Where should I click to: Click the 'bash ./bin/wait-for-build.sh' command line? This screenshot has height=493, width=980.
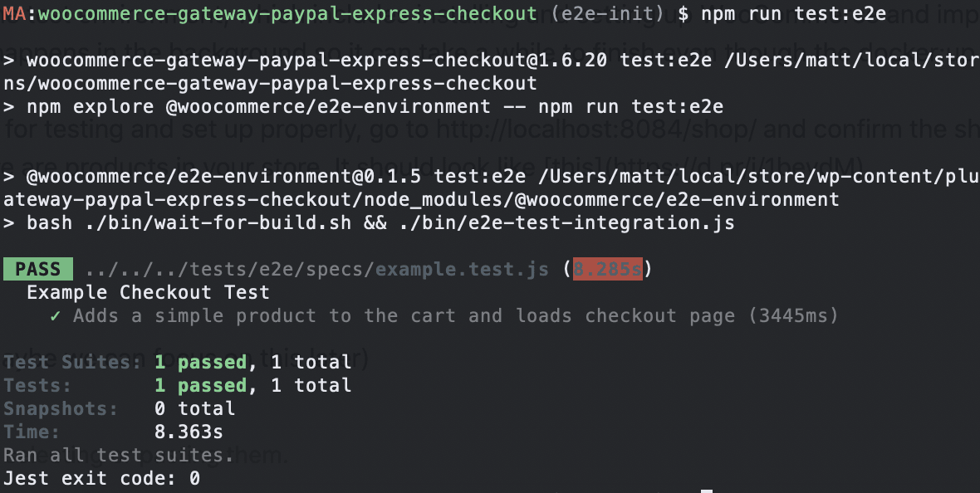[369, 223]
